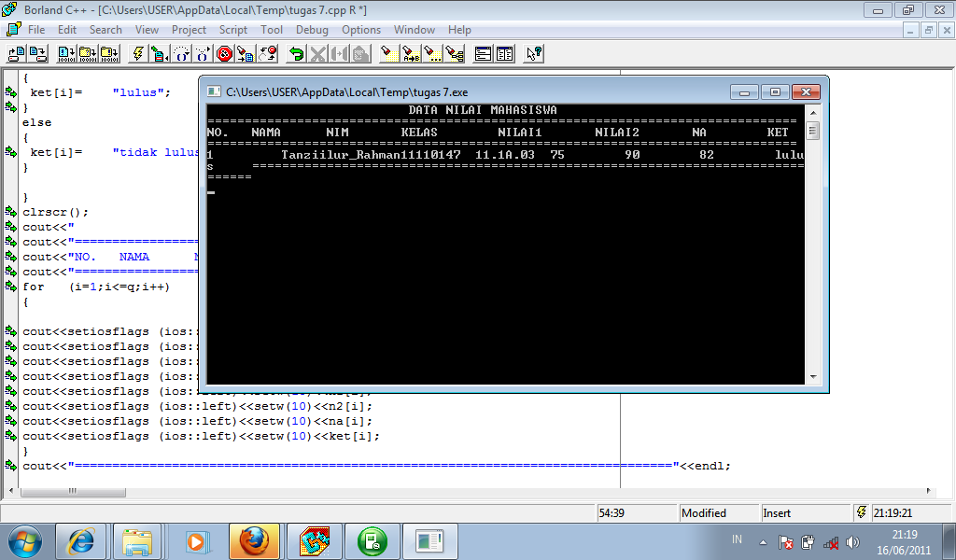
Task: Click the volume speaker tray icon
Action: click(853, 542)
